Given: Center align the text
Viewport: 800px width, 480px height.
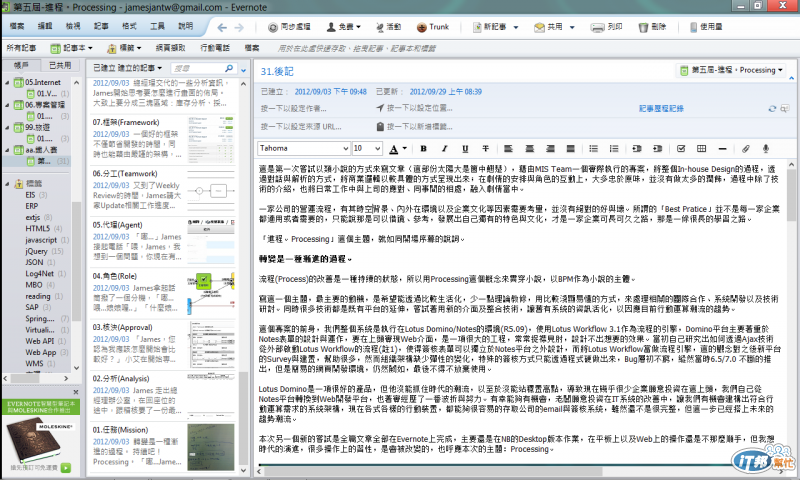Looking at the screenshot, I should click(530, 148).
